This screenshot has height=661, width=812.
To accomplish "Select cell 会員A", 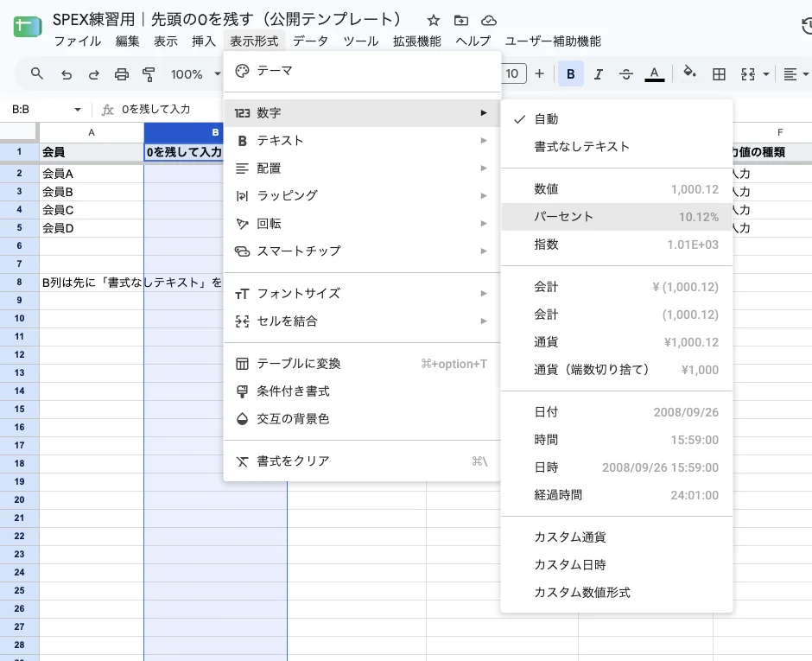I will point(92,174).
